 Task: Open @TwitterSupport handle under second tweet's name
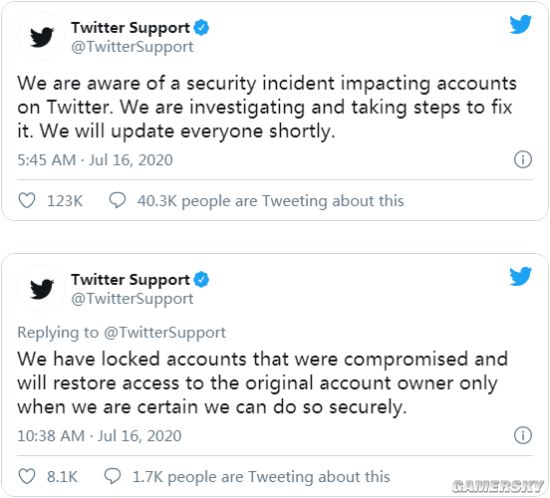132,298
